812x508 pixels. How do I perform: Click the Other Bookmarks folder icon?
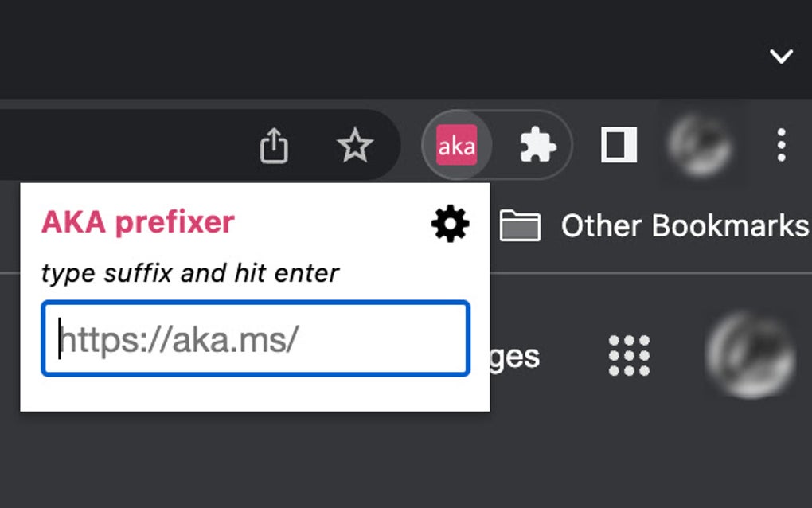[x=521, y=225]
